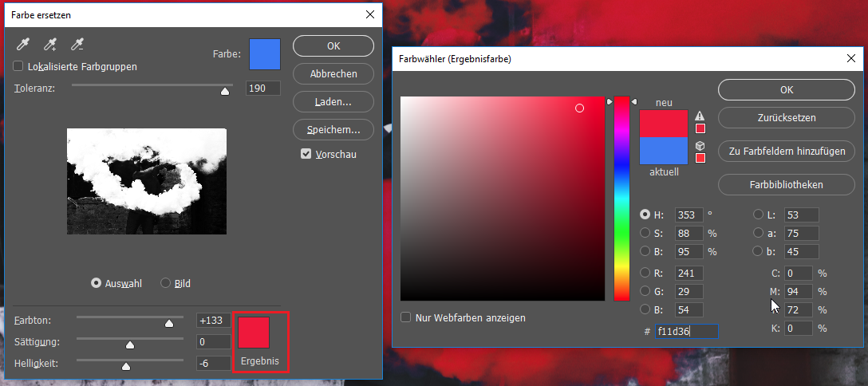The image size is (868, 386).
Task: Click the vertical hue spectrum slider
Action: pyautogui.click(x=621, y=199)
